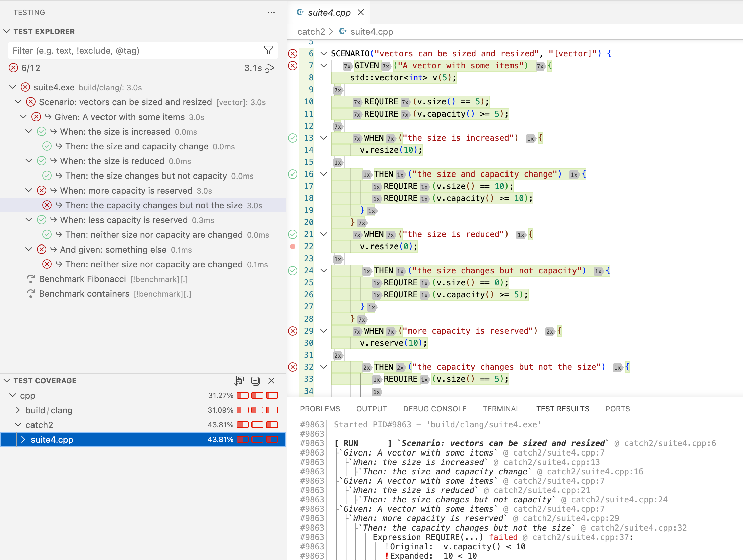This screenshot has width=743, height=560.
Task: Click passed gutter icon on line 21
Action: point(293,234)
